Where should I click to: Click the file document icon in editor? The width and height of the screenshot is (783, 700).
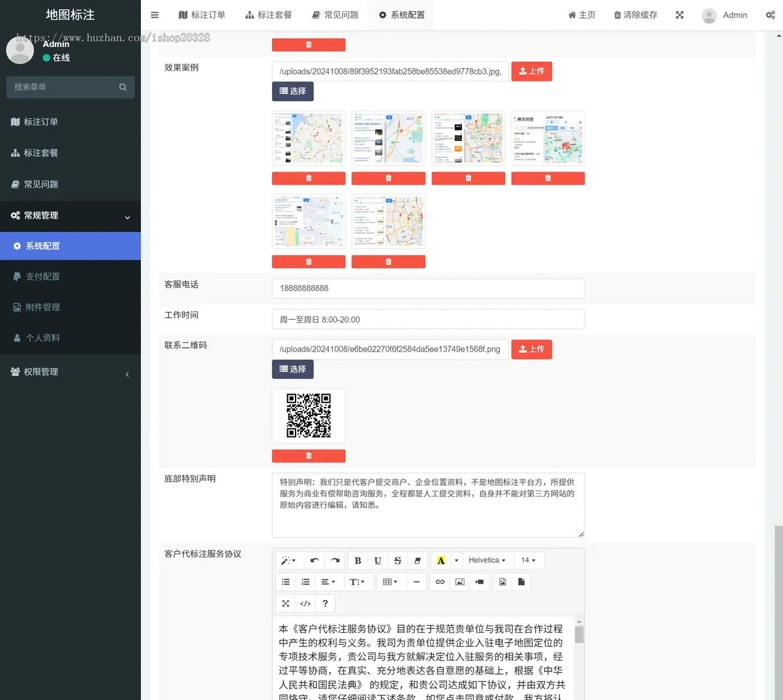(521, 582)
